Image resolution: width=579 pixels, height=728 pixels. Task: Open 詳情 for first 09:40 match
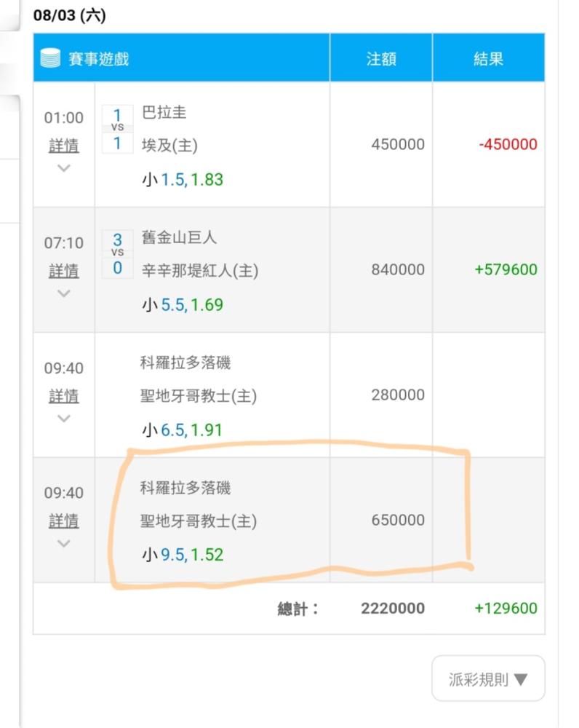[64, 396]
